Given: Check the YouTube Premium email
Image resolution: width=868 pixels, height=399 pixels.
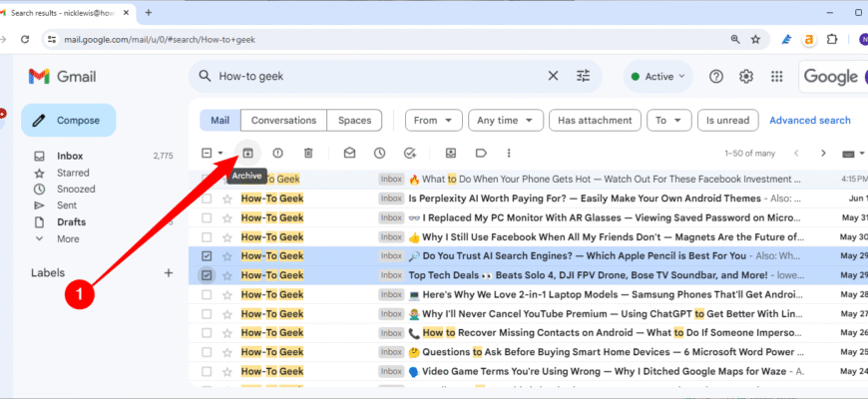Looking at the screenshot, I should (207, 314).
